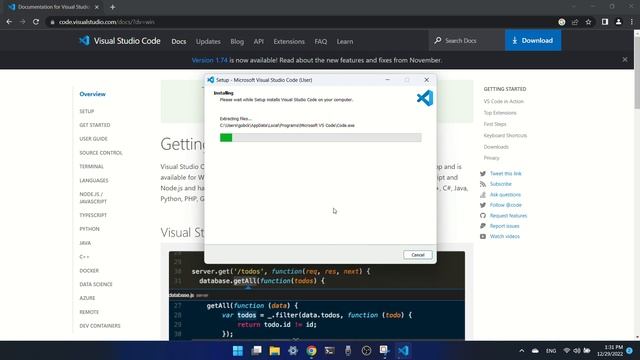The image size is (640, 360).
Task: Expand the SETUP sidebar section
Action: 87,111
